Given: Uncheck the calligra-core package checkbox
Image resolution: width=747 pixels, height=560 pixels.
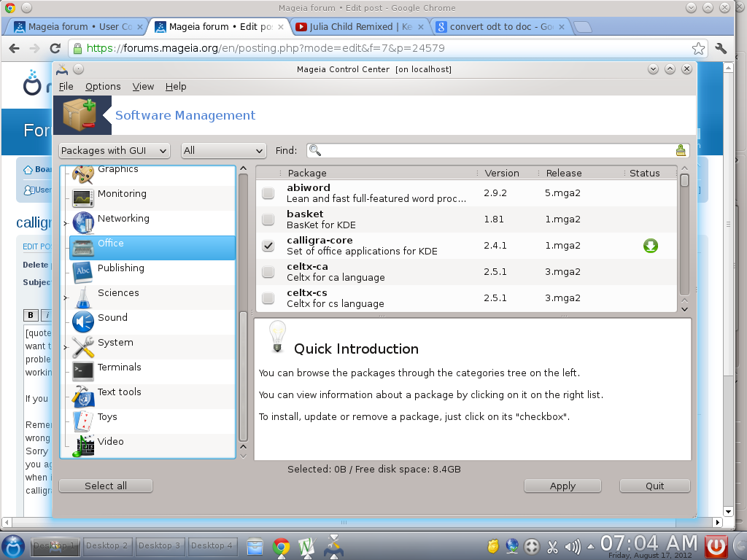Looking at the screenshot, I should [x=268, y=245].
